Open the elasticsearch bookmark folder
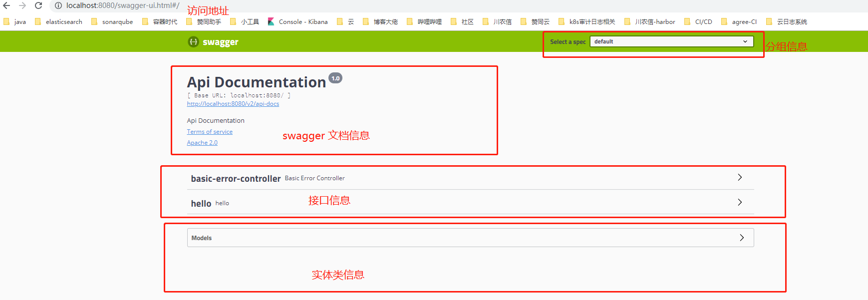The height and width of the screenshot is (300, 868). pyautogui.click(x=58, y=21)
